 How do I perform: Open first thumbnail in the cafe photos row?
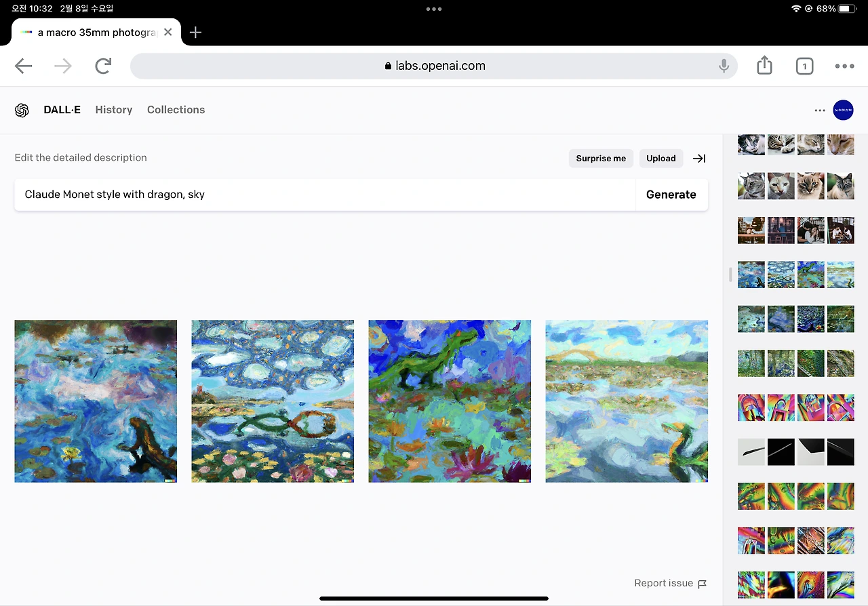(x=751, y=230)
